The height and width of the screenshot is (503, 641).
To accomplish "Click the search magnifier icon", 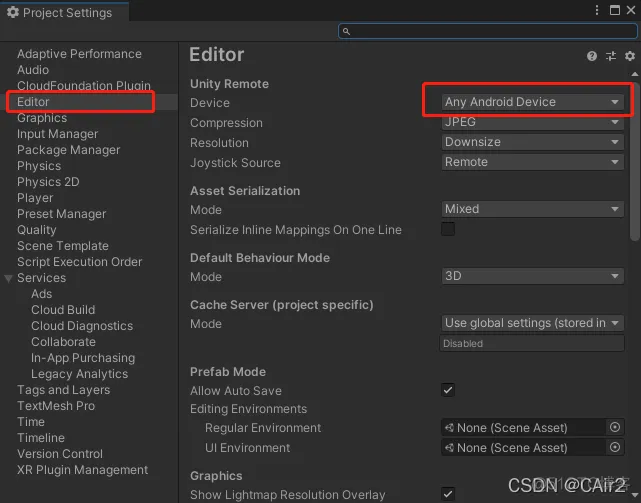I will [346, 31].
